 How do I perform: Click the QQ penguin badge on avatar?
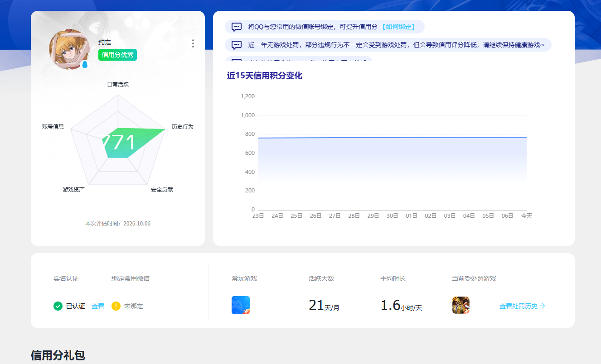click(x=85, y=65)
